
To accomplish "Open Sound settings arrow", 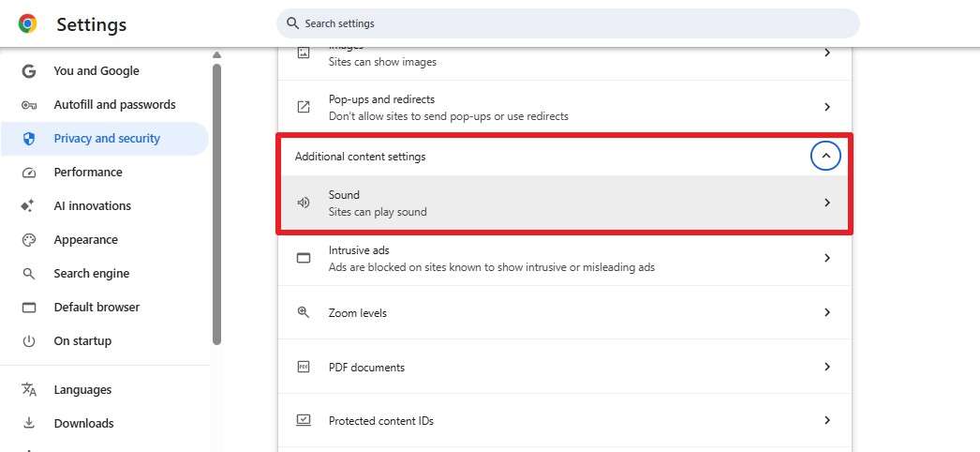I will click(x=827, y=203).
